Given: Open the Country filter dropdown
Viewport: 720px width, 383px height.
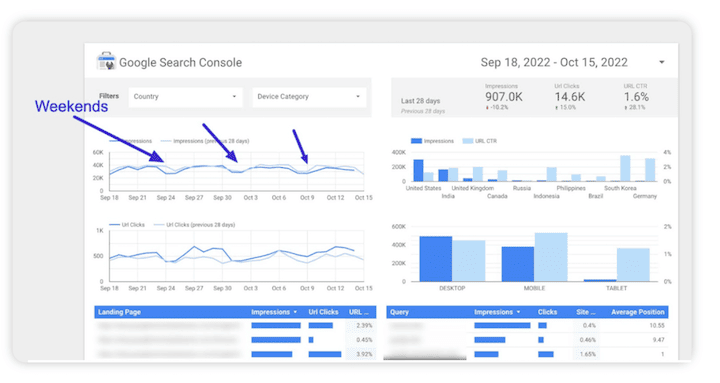Looking at the screenshot, I should click(185, 96).
